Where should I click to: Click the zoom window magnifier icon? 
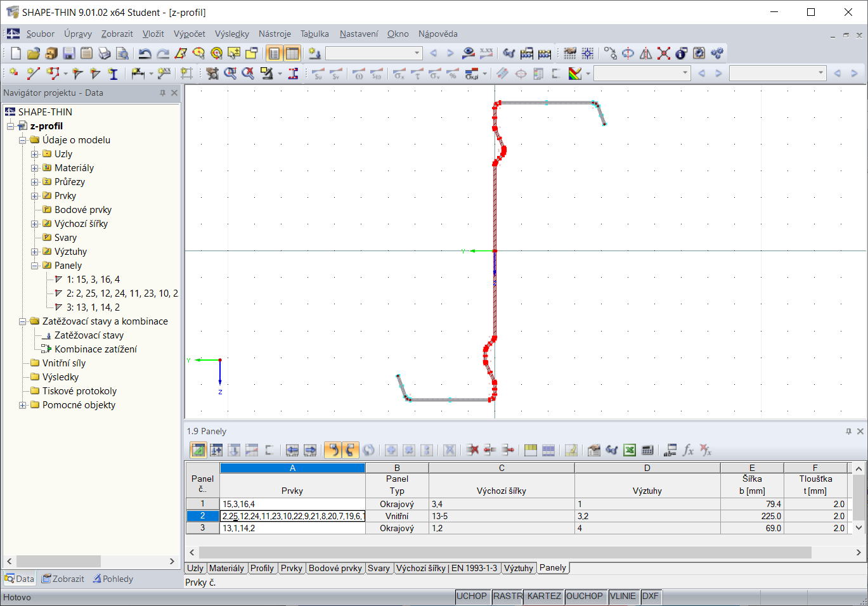[230, 74]
